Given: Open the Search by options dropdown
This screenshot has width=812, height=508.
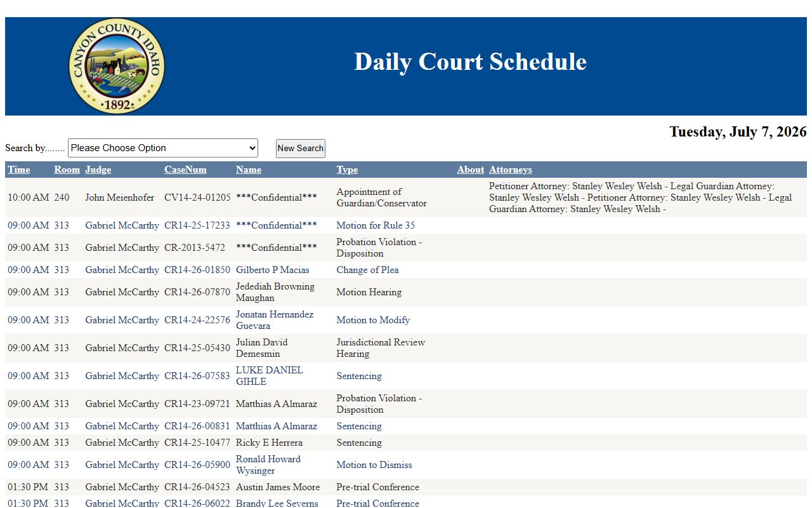Looking at the screenshot, I should (x=163, y=148).
